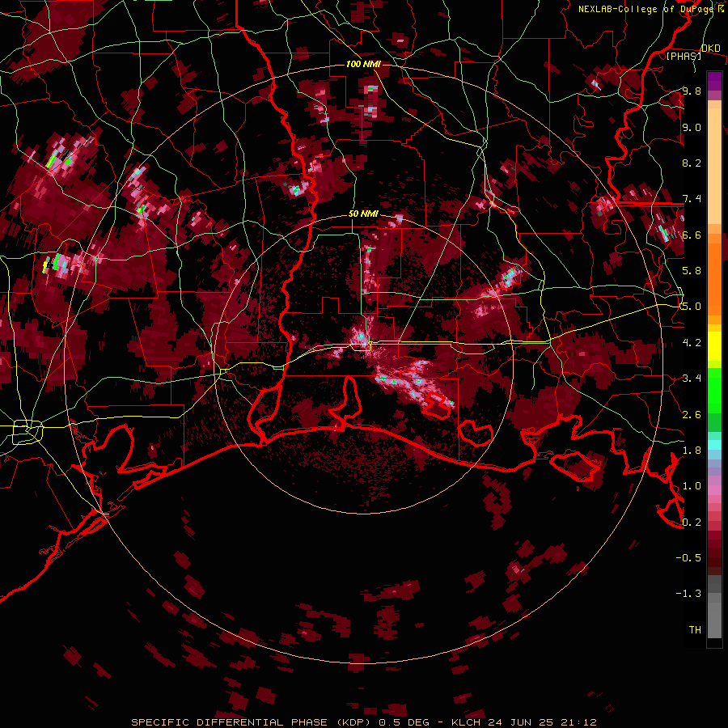This screenshot has width=728, height=728.
Task: Click the [PHAS] label above the color scale
Action: (x=684, y=57)
